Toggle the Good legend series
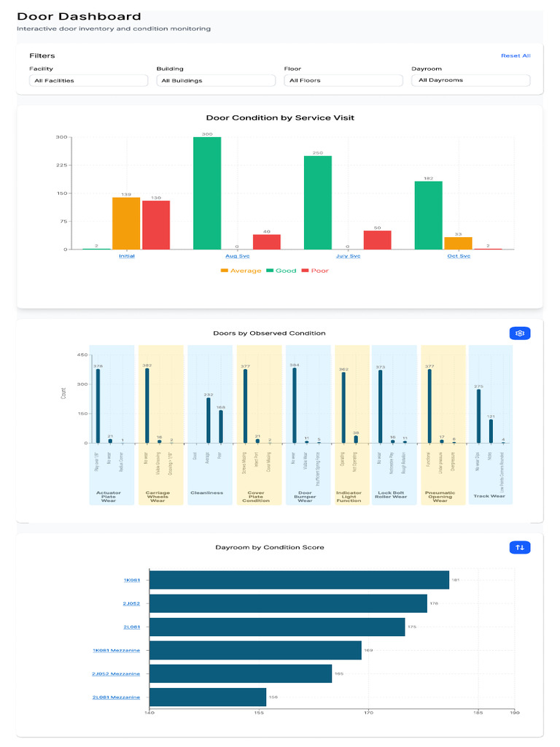Viewport: 560px width, 747px height. tap(281, 271)
